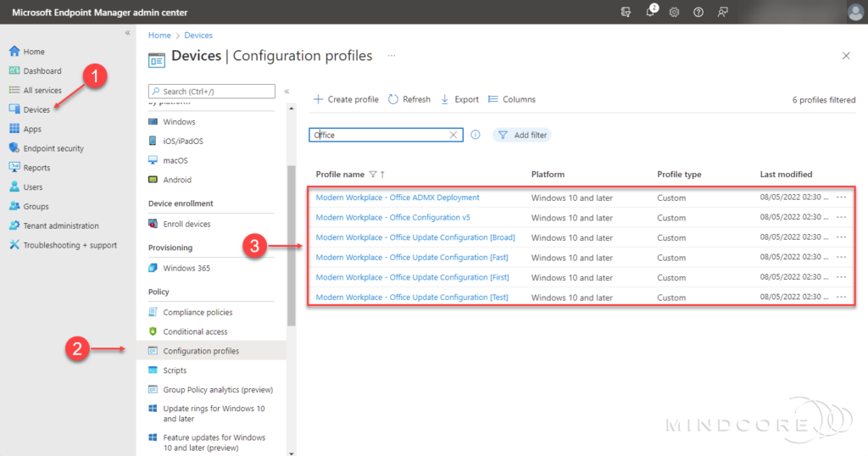
Task: Click Add filter button
Action: pos(522,135)
